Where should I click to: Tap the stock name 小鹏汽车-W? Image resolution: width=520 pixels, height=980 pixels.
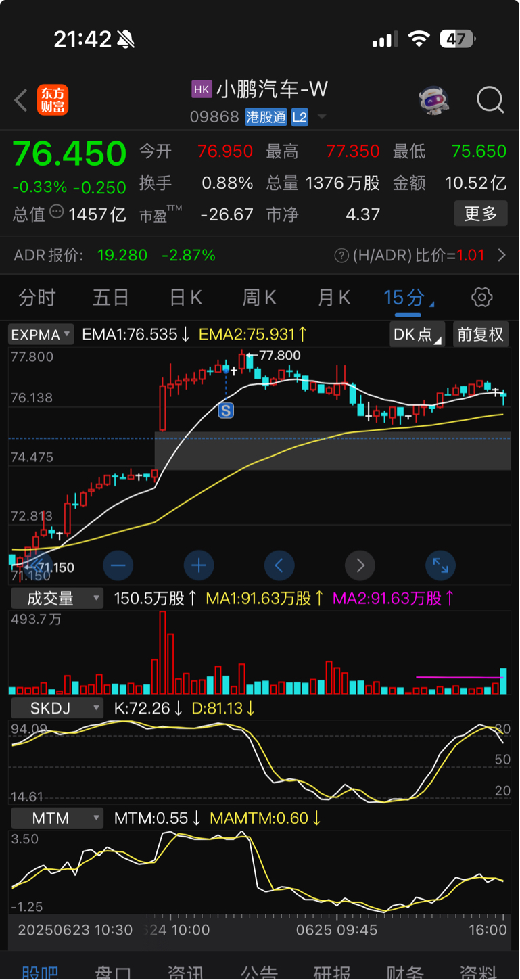click(272, 89)
